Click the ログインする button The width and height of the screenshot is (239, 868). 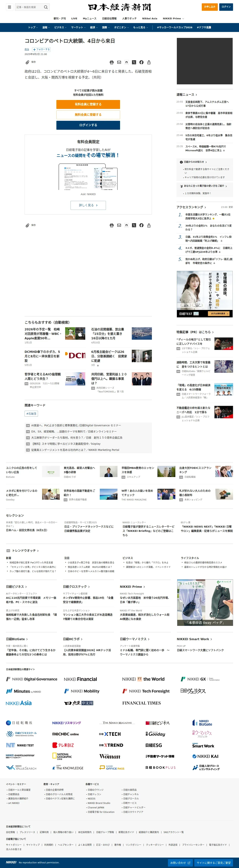[x=88, y=125]
